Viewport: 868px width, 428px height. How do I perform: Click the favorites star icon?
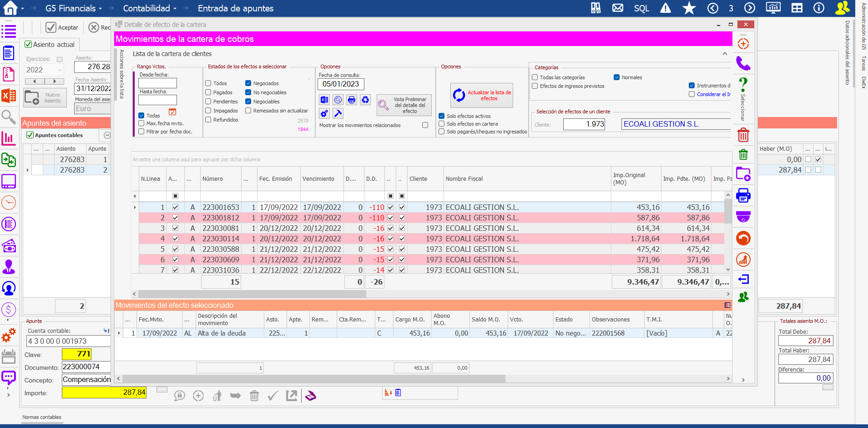(x=689, y=8)
